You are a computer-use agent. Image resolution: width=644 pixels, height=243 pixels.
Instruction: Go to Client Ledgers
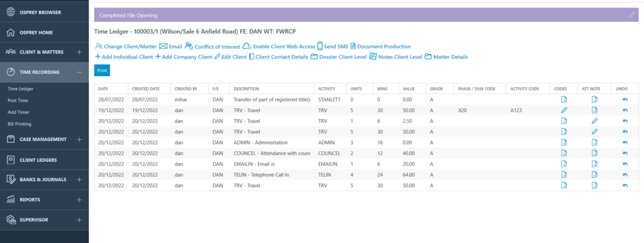click(38, 160)
